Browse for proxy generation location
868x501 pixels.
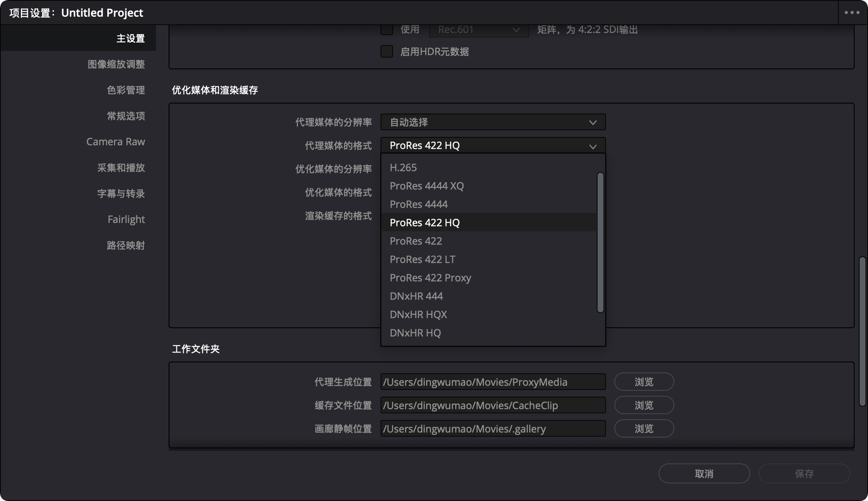(643, 382)
